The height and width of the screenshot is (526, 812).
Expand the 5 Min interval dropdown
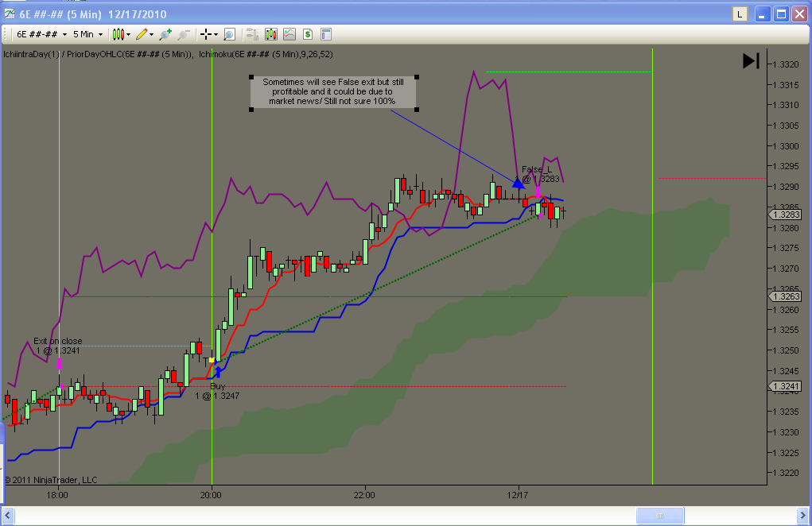coord(87,35)
